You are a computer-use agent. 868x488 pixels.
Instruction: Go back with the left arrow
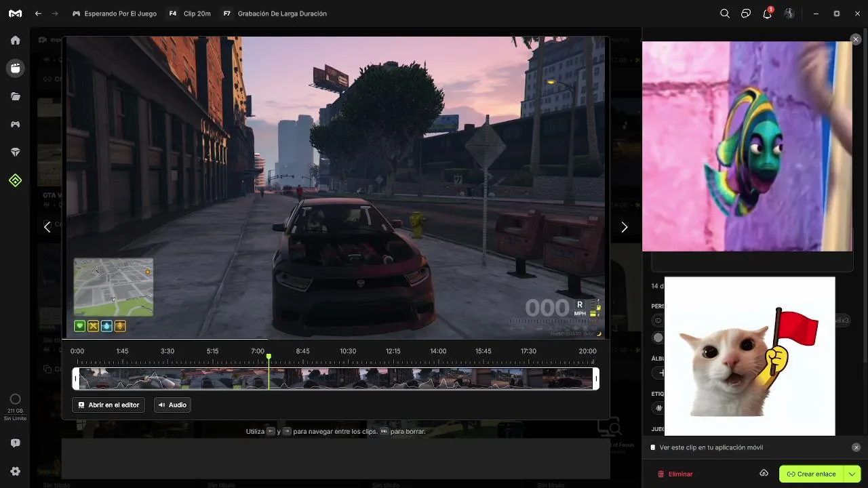[39, 14]
